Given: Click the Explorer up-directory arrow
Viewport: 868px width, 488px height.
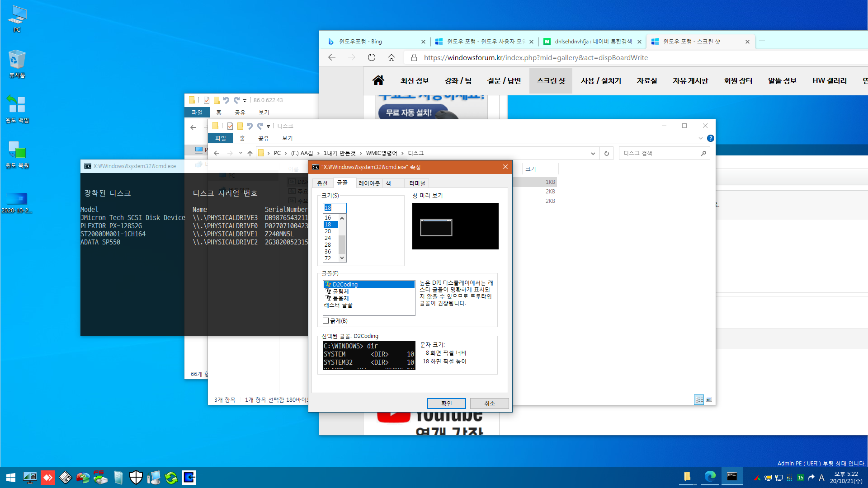Looking at the screenshot, I should pyautogui.click(x=250, y=153).
